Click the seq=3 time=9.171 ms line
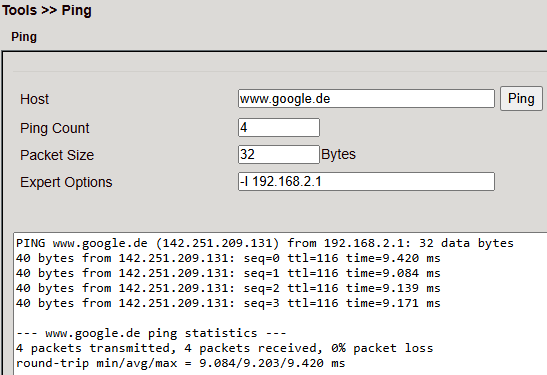 (x=228, y=303)
